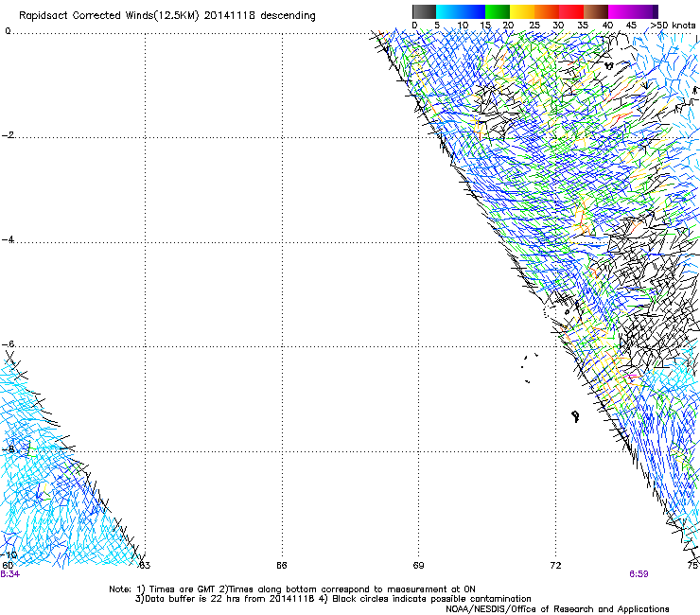Click the legend tick label '25'
This screenshot has width=700, height=615.
[534, 26]
